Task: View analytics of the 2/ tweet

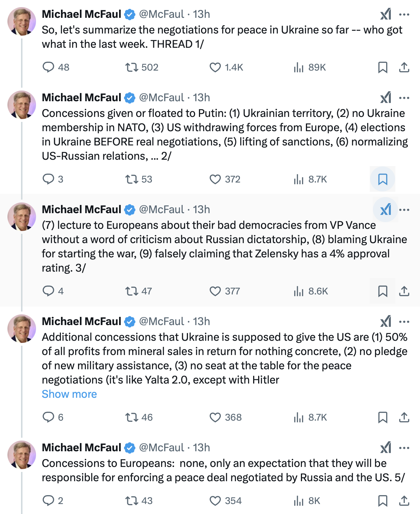Action: click(x=299, y=179)
